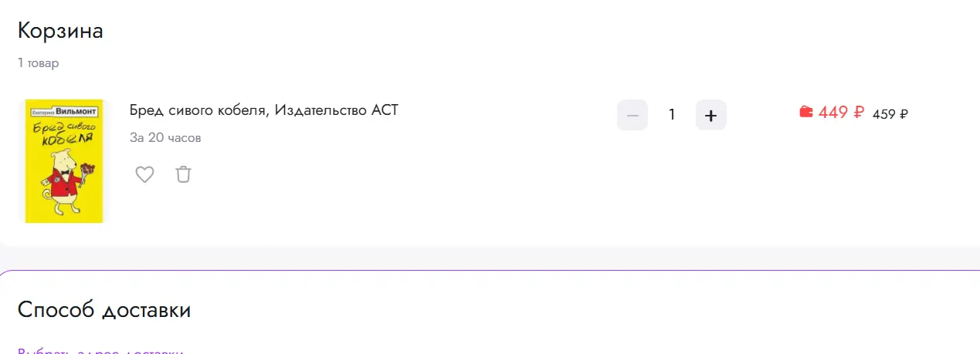Open the yellow book cover thumbnail
980x354 pixels.
coord(64,161)
